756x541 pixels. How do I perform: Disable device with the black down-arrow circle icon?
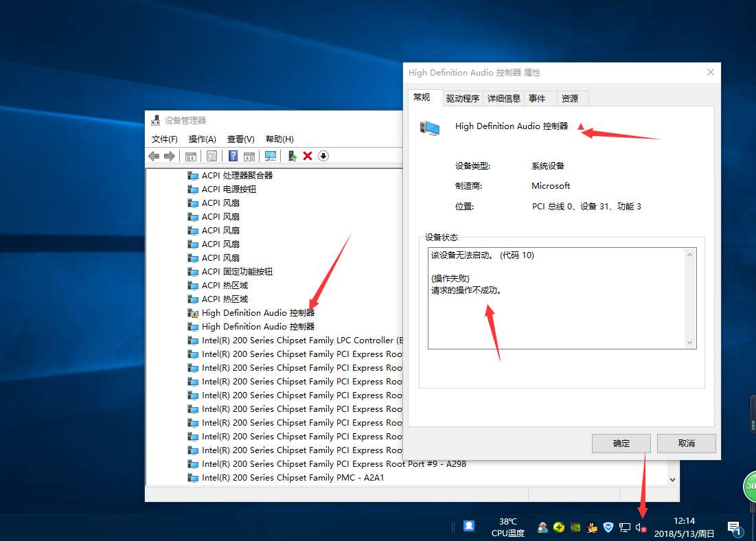[x=323, y=156]
